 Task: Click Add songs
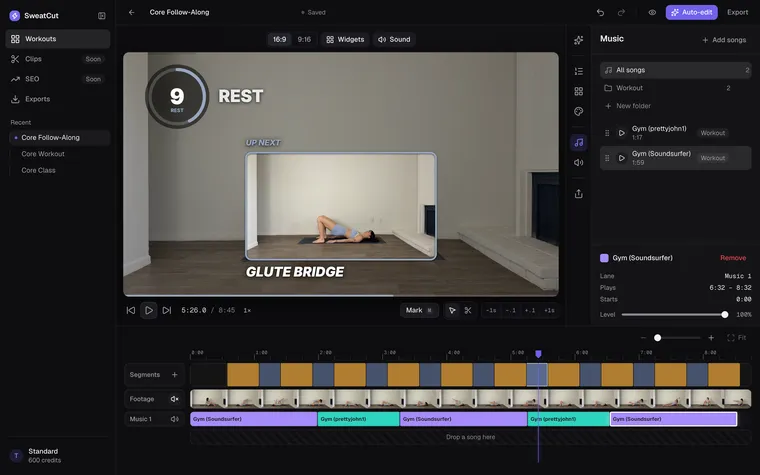tap(724, 40)
